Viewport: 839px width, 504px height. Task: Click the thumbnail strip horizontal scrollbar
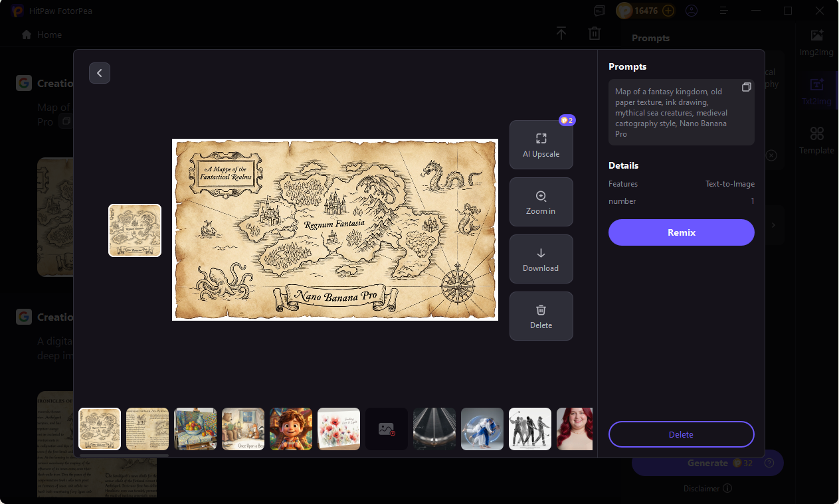(124, 456)
